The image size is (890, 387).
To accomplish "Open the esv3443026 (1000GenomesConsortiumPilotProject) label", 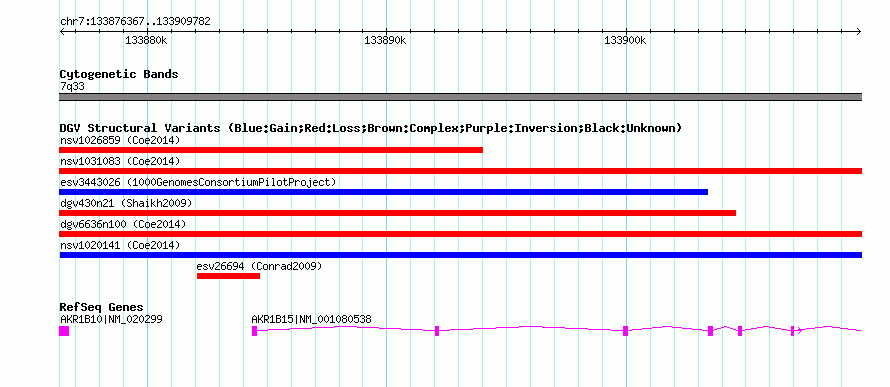I will pos(198,182).
